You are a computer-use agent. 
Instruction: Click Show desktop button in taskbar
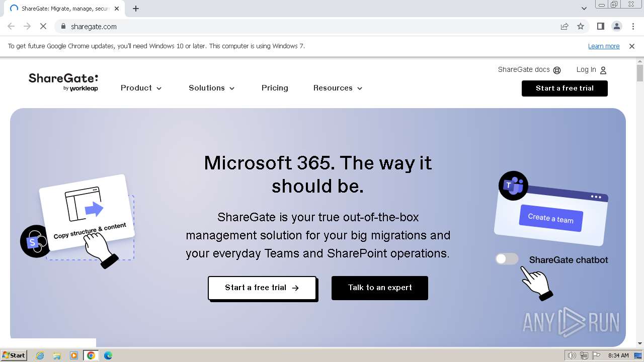638,355
